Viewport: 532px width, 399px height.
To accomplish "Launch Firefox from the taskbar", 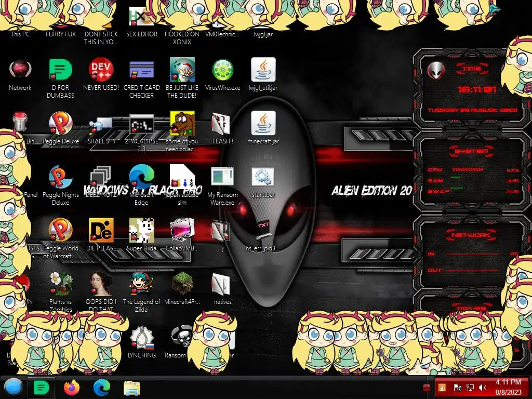I will coord(72,387).
